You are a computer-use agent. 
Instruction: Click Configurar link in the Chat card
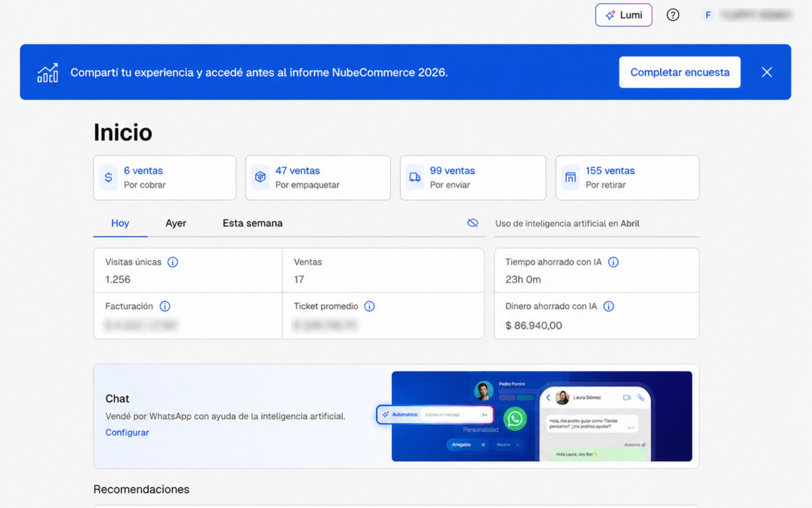127,432
